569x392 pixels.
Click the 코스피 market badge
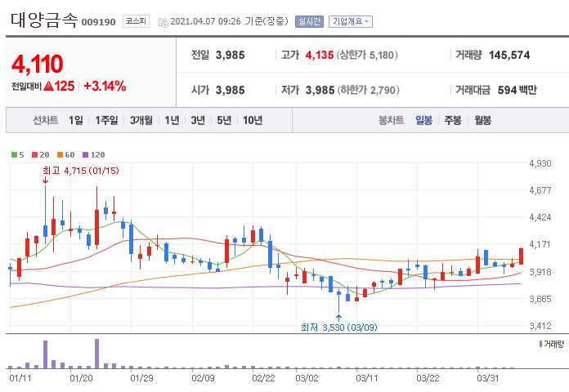point(136,21)
